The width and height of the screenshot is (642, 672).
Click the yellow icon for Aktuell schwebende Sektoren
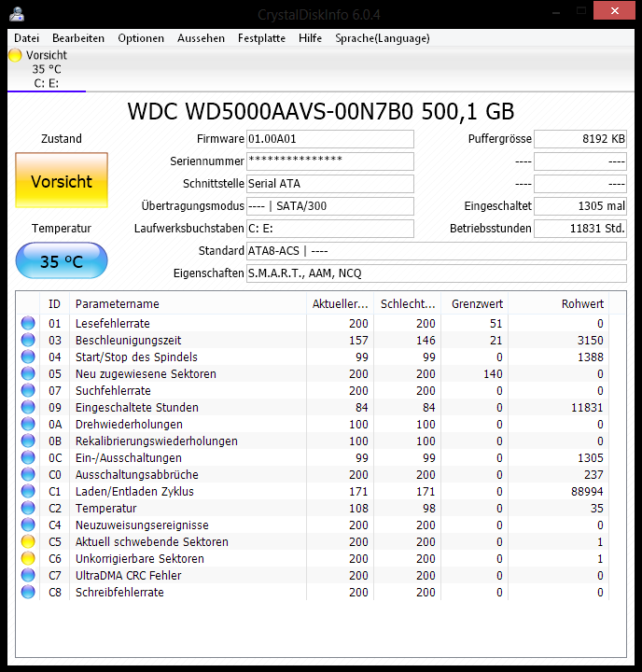[28, 541]
